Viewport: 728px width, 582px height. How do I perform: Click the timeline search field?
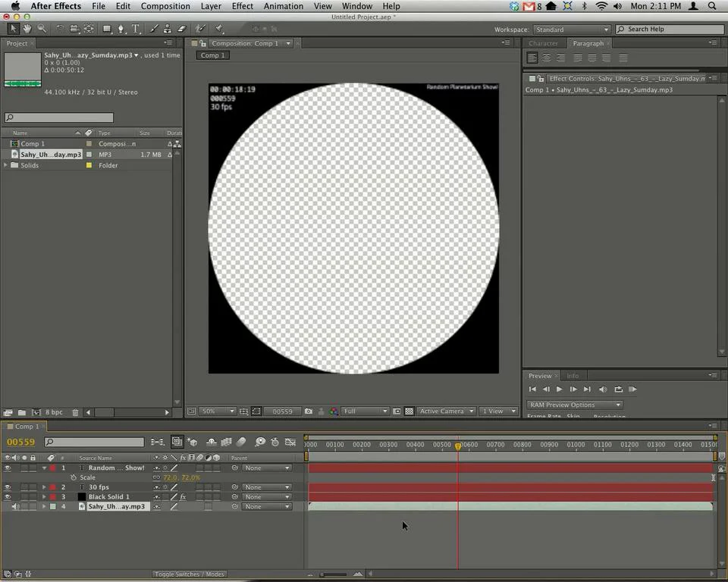[94, 442]
